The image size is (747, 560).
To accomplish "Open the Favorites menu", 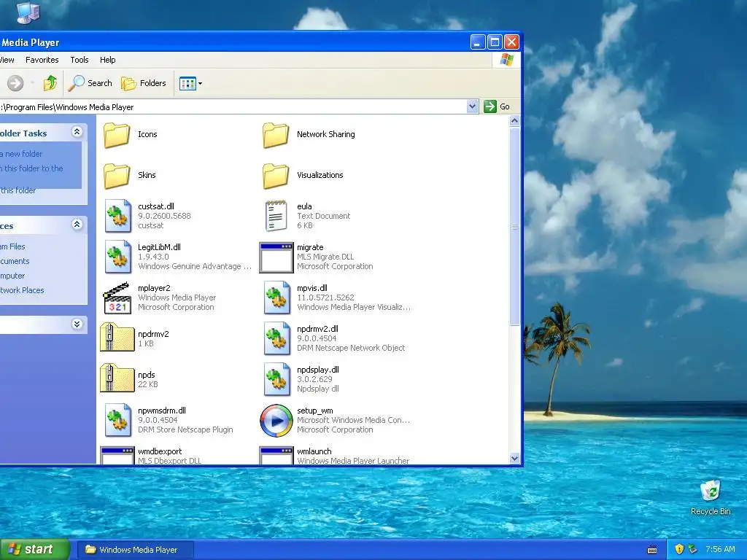I will click(x=42, y=60).
